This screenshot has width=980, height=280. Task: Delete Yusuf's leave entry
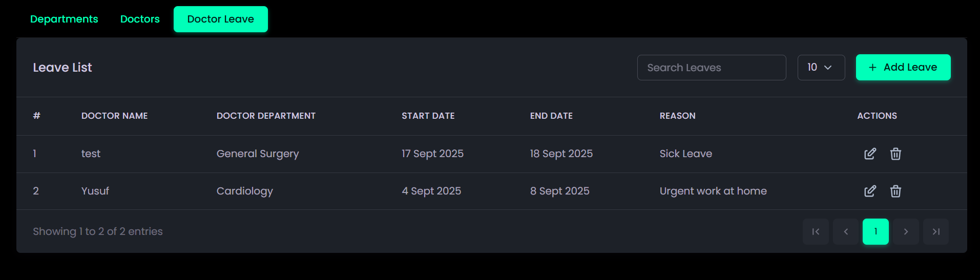895,191
